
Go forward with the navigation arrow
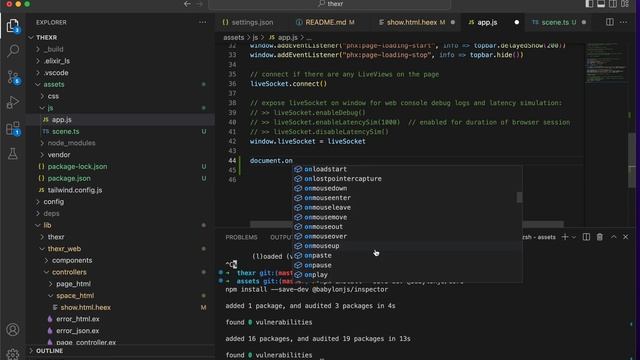[x=200, y=4]
